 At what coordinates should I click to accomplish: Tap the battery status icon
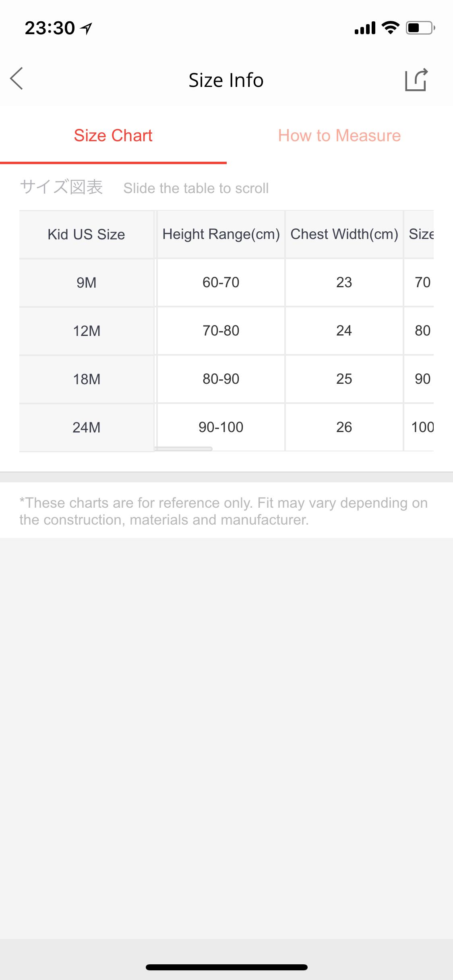click(x=420, y=28)
